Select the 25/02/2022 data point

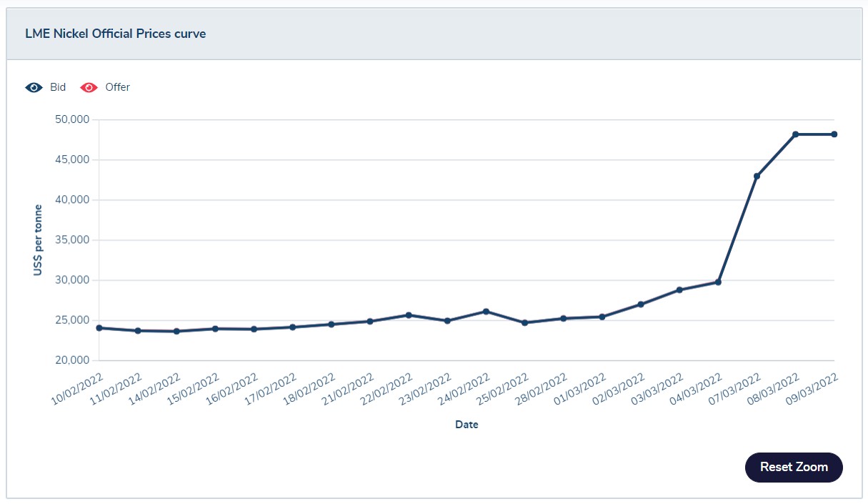524,322
